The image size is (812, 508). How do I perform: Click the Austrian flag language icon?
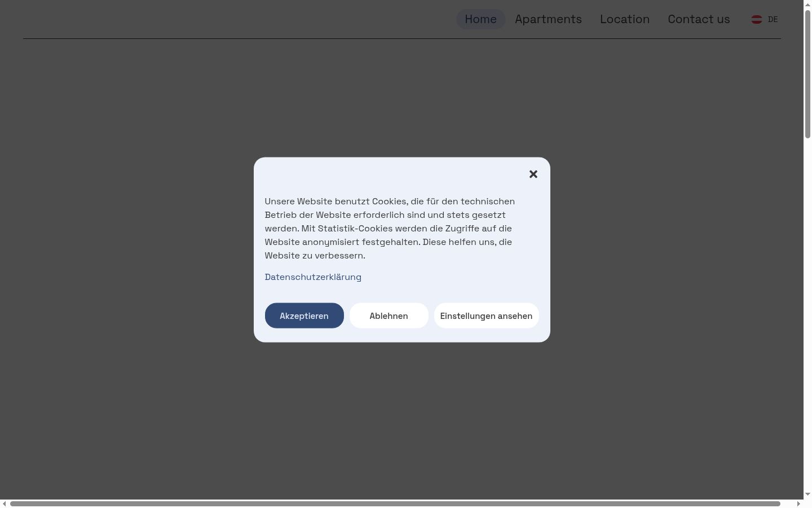[x=757, y=19]
